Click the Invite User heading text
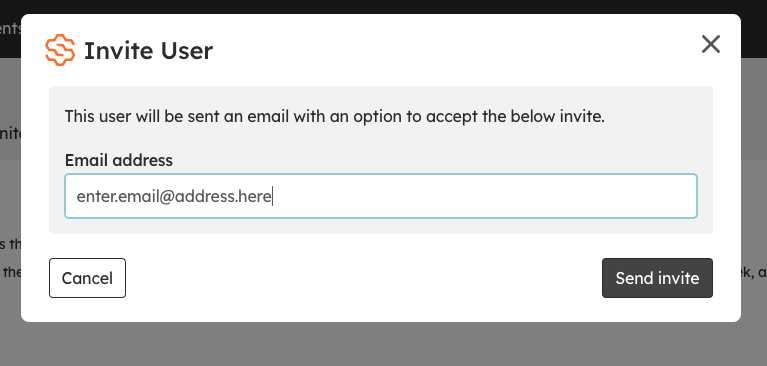The image size is (767, 366). click(x=149, y=51)
